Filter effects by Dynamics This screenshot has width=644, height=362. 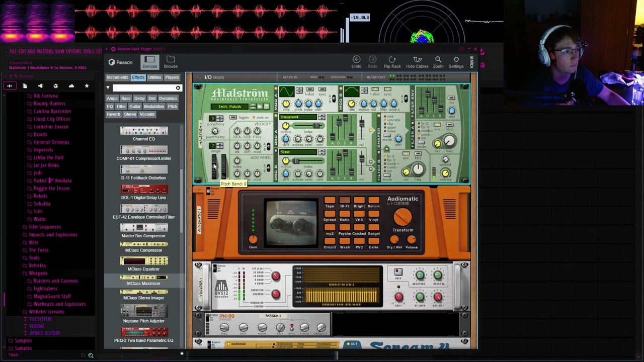coord(168,99)
